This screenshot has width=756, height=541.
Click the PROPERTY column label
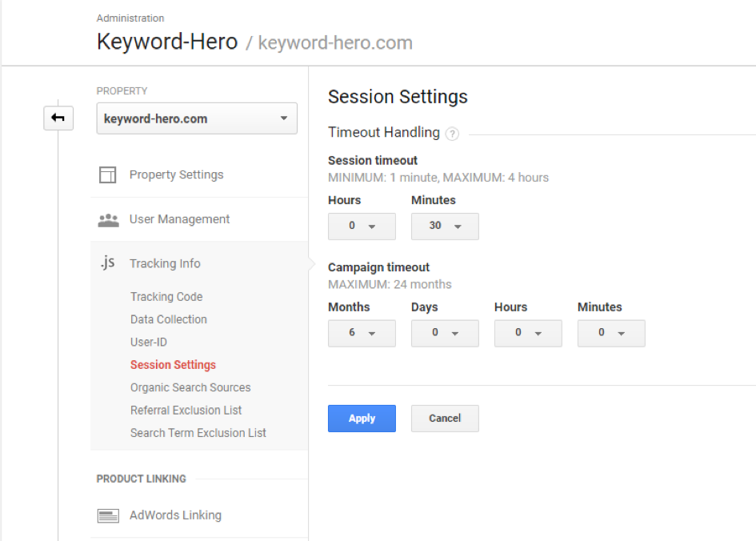122,91
